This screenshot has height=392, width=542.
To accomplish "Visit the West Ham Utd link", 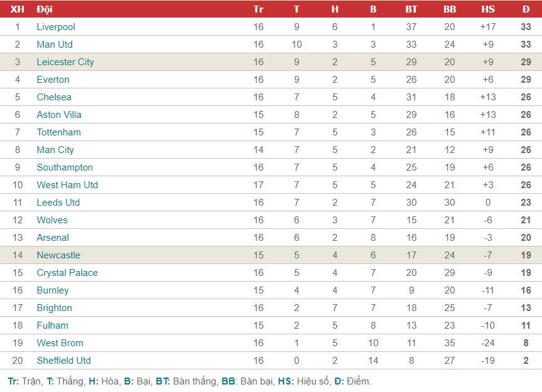I will [67, 185].
